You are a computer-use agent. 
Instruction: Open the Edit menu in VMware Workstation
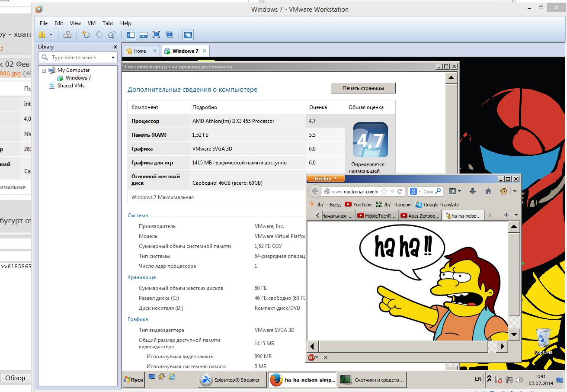pos(59,23)
